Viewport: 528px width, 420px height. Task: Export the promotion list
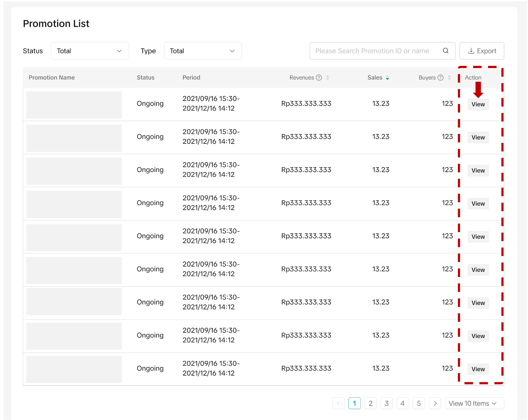pos(482,51)
